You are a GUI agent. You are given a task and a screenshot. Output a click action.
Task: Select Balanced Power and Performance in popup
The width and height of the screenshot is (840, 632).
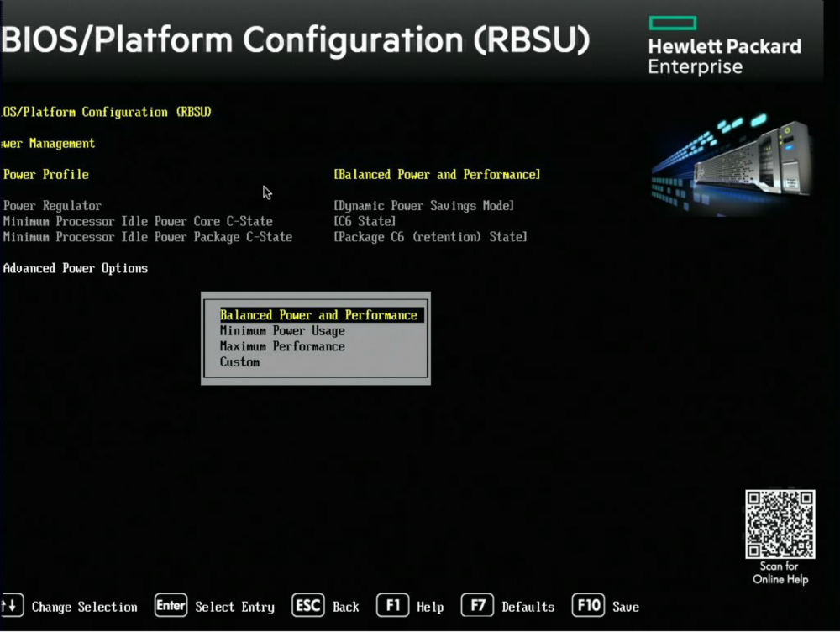click(322, 315)
